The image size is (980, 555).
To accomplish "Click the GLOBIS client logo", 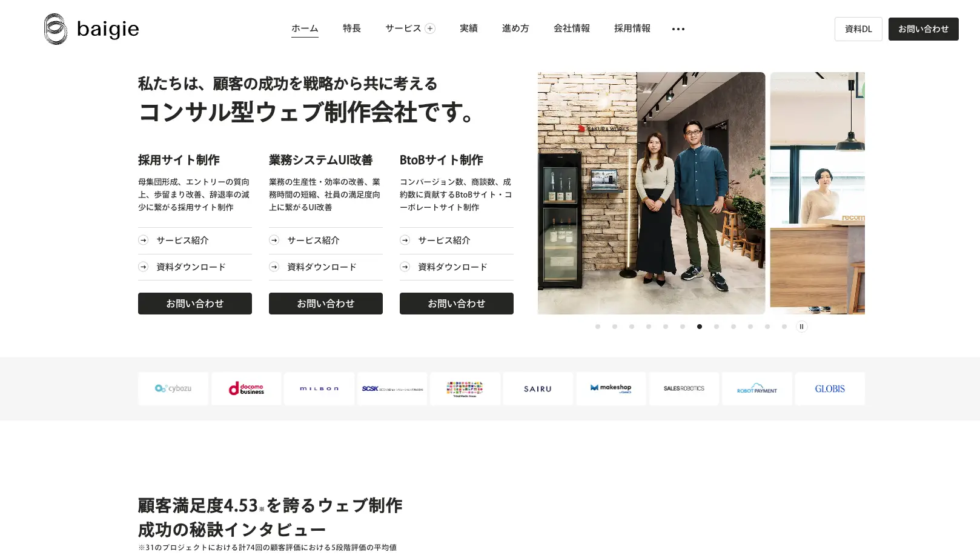I will [830, 388].
